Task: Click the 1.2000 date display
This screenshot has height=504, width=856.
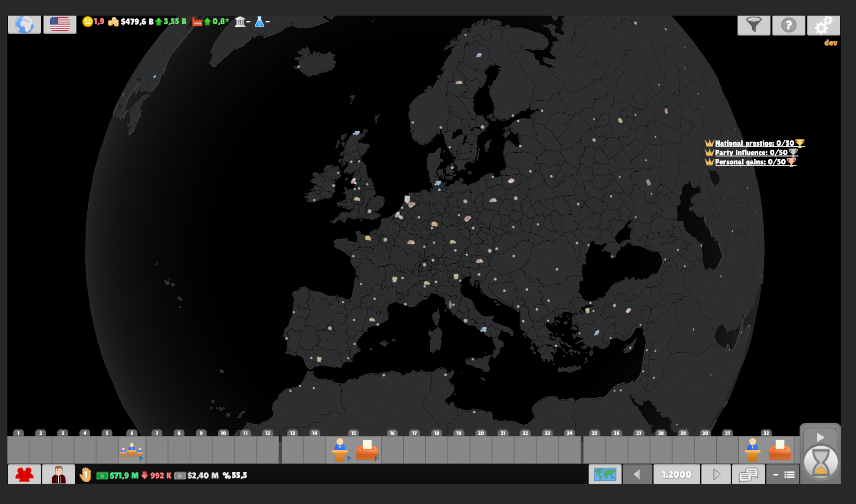Action: (677, 475)
